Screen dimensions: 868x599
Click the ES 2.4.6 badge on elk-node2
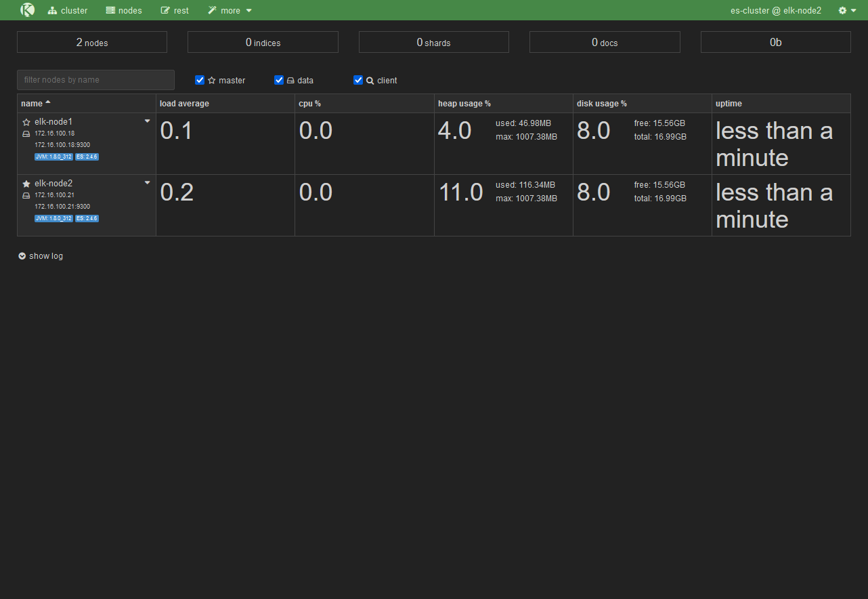[87, 218]
